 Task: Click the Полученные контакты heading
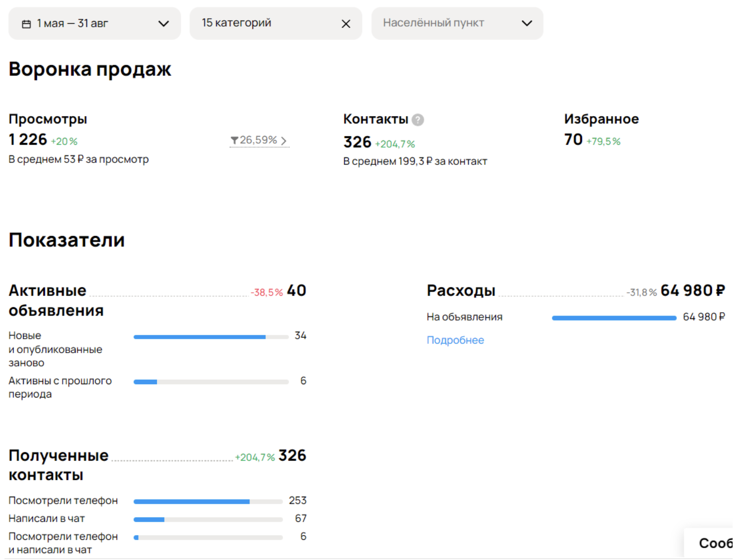58,465
